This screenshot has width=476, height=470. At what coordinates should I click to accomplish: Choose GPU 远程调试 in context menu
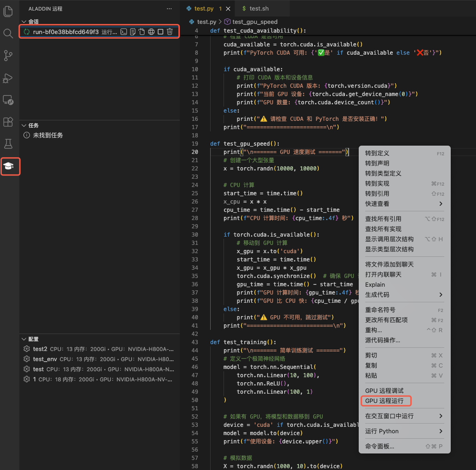click(x=384, y=391)
